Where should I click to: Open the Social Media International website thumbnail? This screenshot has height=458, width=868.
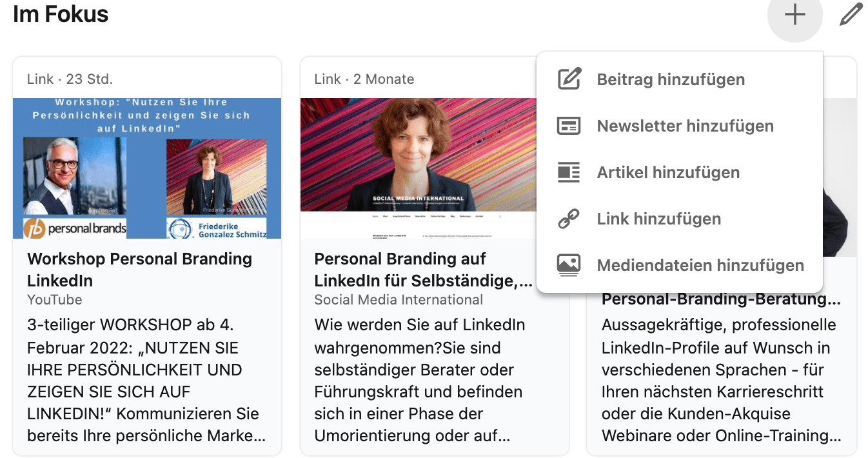click(x=419, y=168)
